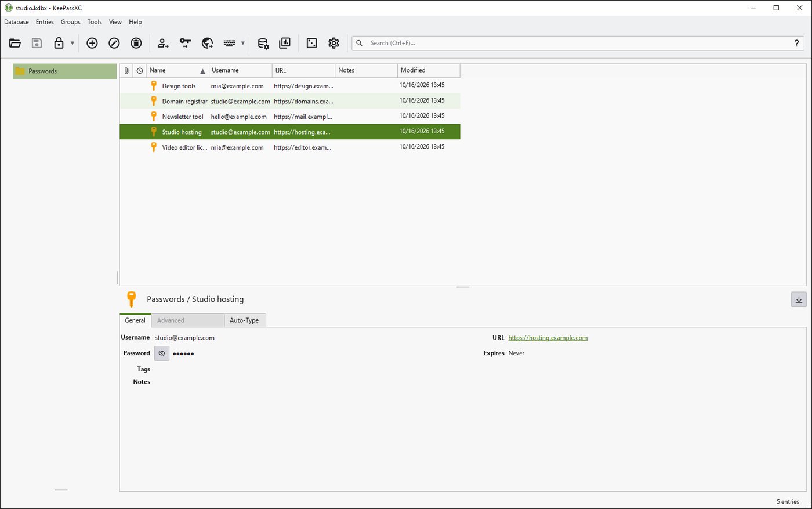Open the Tools menu
This screenshot has width=812, height=509.
(95, 22)
